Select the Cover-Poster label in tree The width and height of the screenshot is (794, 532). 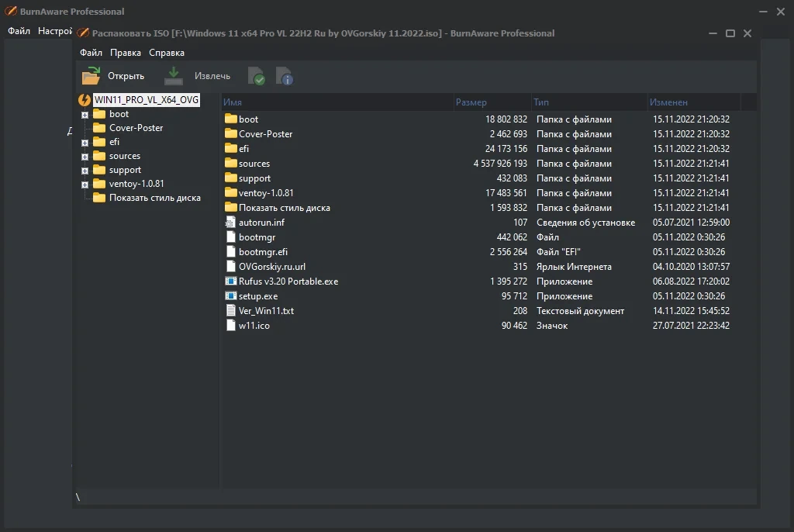[x=136, y=128]
